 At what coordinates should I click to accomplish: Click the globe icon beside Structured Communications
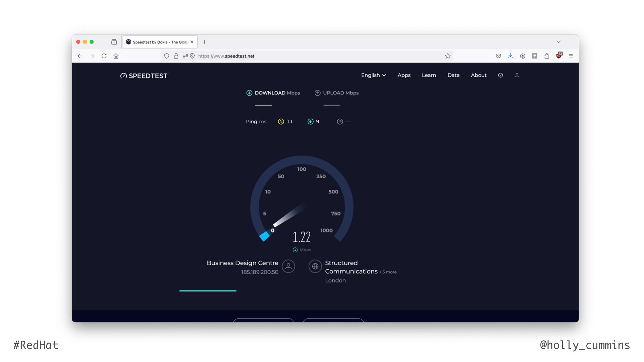(315, 266)
